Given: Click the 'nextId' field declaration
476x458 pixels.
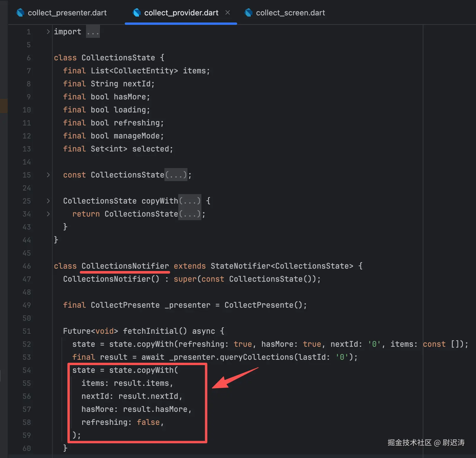Looking at the screenshot, I should coord(137,84).
